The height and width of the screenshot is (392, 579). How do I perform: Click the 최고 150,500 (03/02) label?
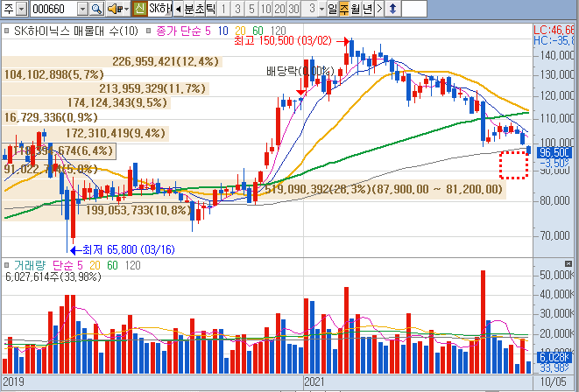[283, 40]
